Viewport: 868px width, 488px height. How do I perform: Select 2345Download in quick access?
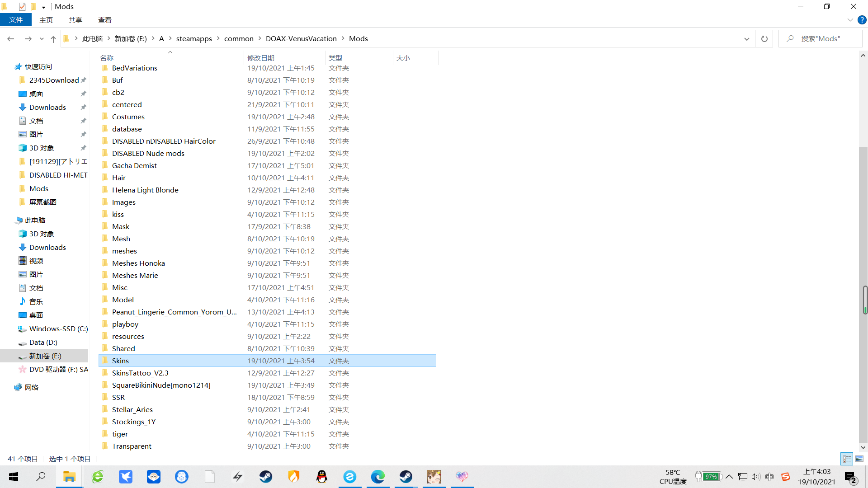tap(54, 80)
